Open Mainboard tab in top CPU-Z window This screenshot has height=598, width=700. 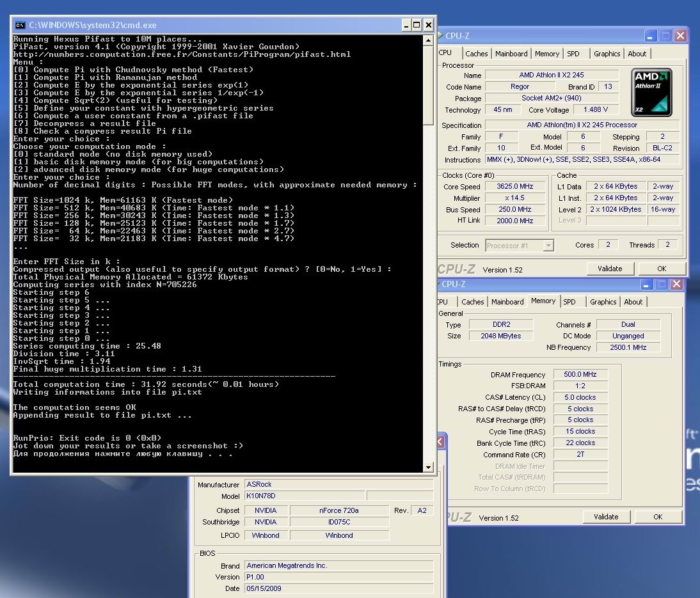511,54
